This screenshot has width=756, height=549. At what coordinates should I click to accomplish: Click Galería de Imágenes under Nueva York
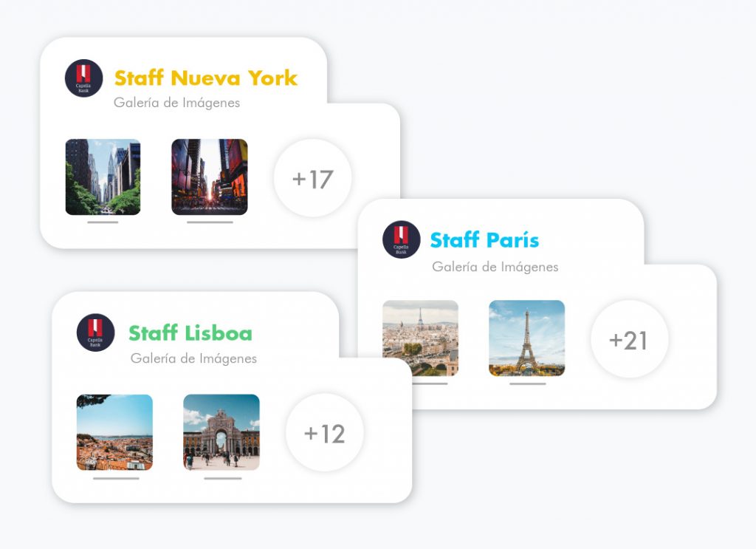pos(177,103)
